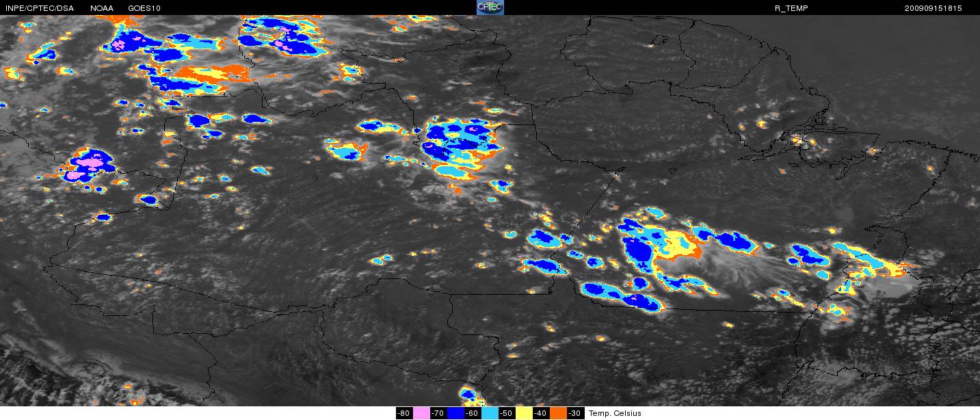This screenshot has width=980, height=420.
Task: Click the CPTEC logo in the header
Action: (x=490, y=8)
